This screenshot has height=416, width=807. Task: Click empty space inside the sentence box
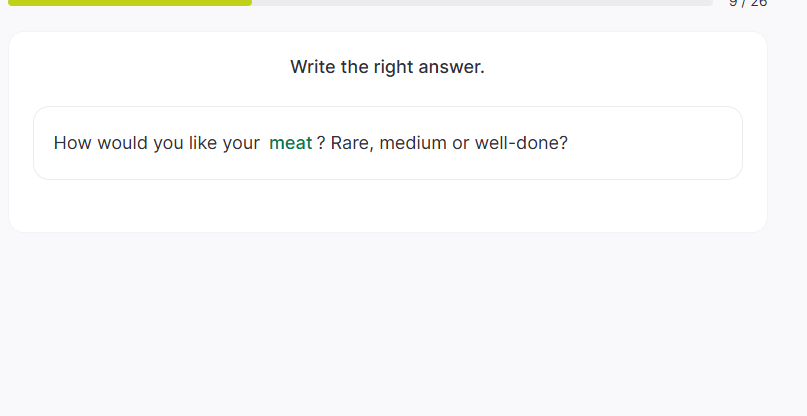tap(650, 143)
